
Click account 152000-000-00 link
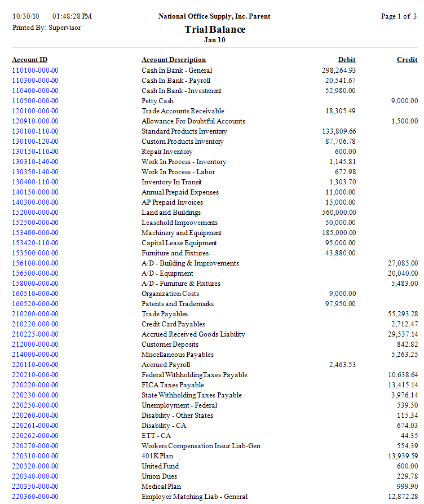pyautogui.click(x=35, y=213)
